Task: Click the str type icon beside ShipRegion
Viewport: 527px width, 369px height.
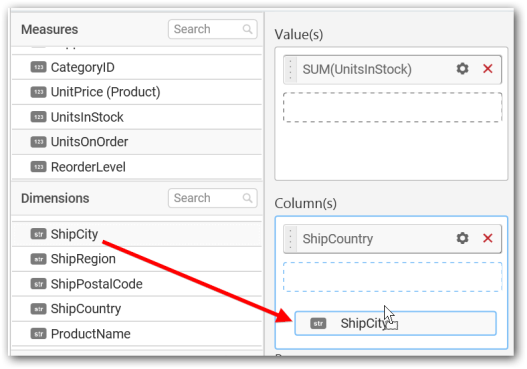Action: point(38,259)
